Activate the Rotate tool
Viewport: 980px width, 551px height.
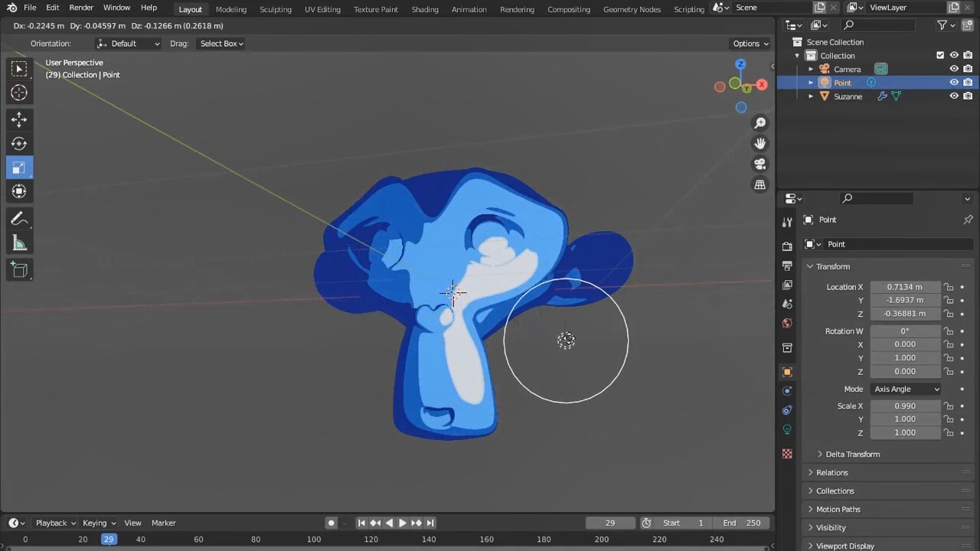pyautogui.click(x=19, y=143)
